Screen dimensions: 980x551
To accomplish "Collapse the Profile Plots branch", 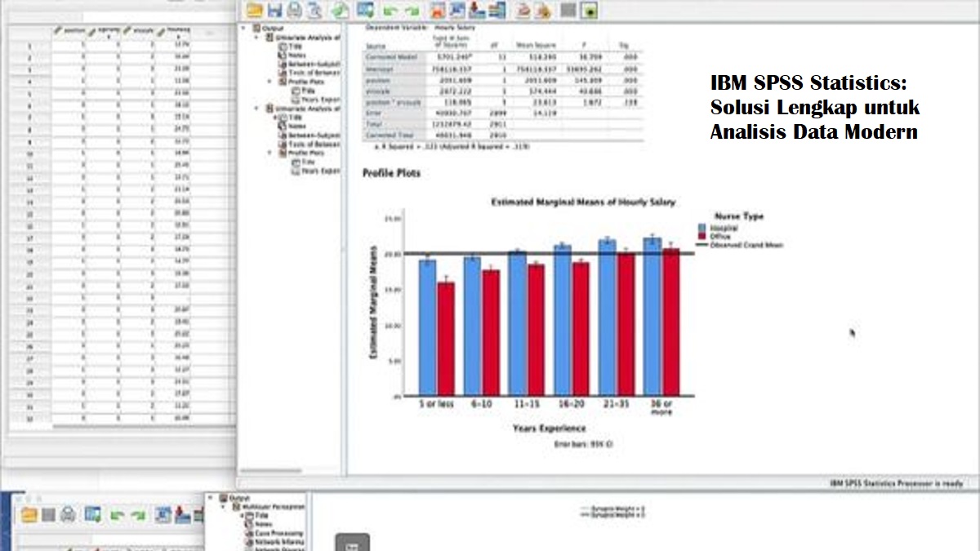I will [270, 82].
